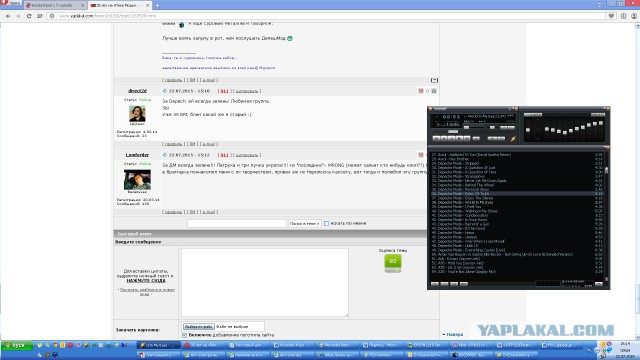Open files with Winamp's eject button
The width and height of the screenshot is (640, 360).
click(x=476, y=138)
